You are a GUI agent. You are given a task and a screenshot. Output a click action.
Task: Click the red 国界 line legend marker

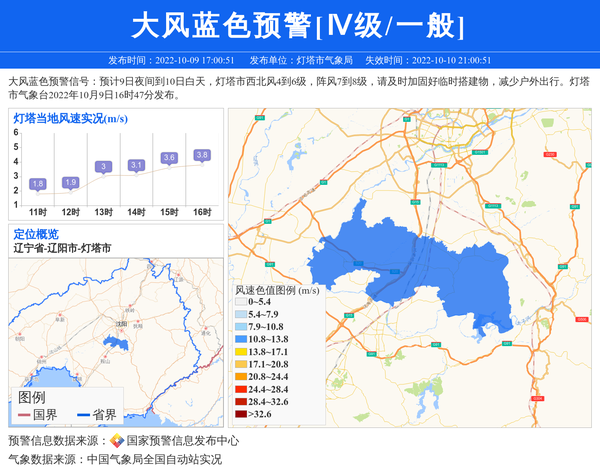click(23, 415)
